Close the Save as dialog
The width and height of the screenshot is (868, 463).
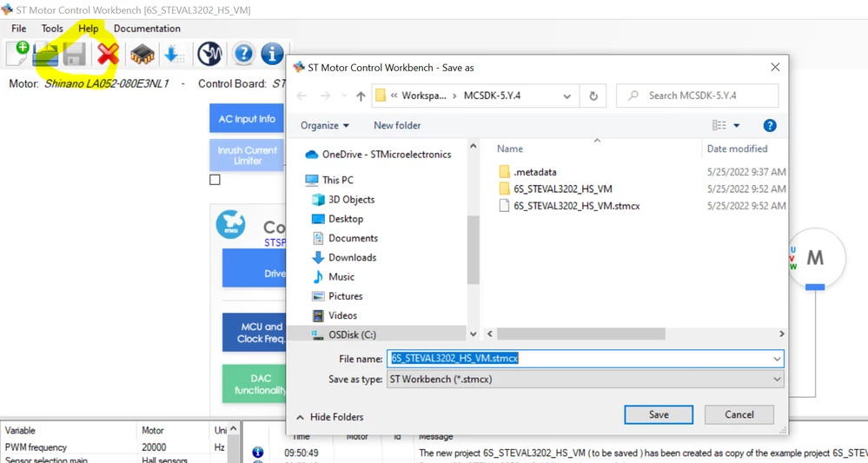(x=775, y=67)
